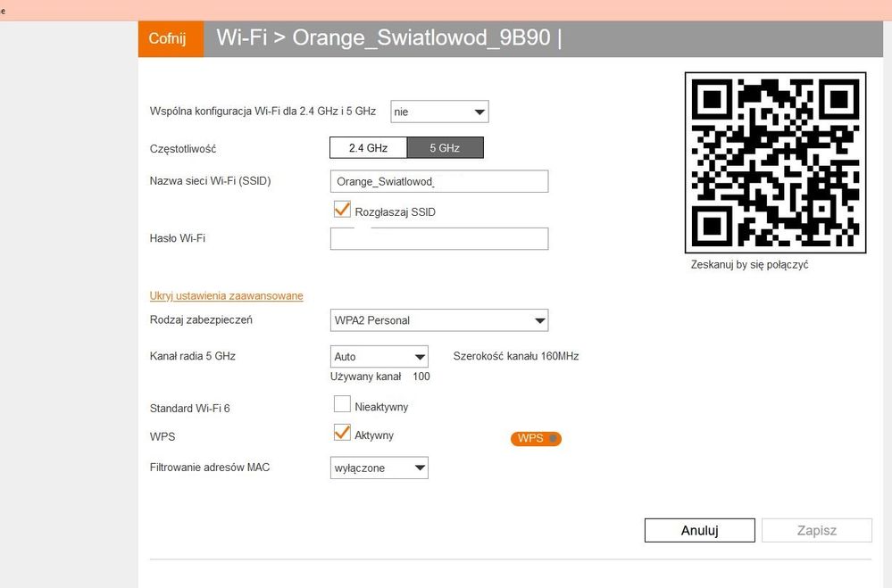
Task: Select the 5 GHz frequency tab
Action: [445, 147]
